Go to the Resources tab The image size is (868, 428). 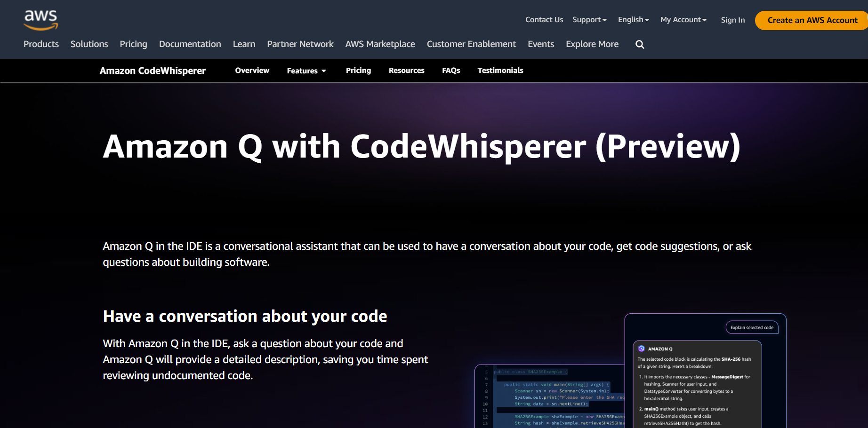(x=407, y=71)
